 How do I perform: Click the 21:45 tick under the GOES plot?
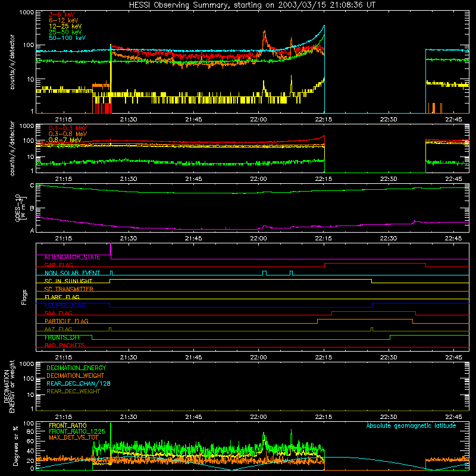(x=193, y=239)
